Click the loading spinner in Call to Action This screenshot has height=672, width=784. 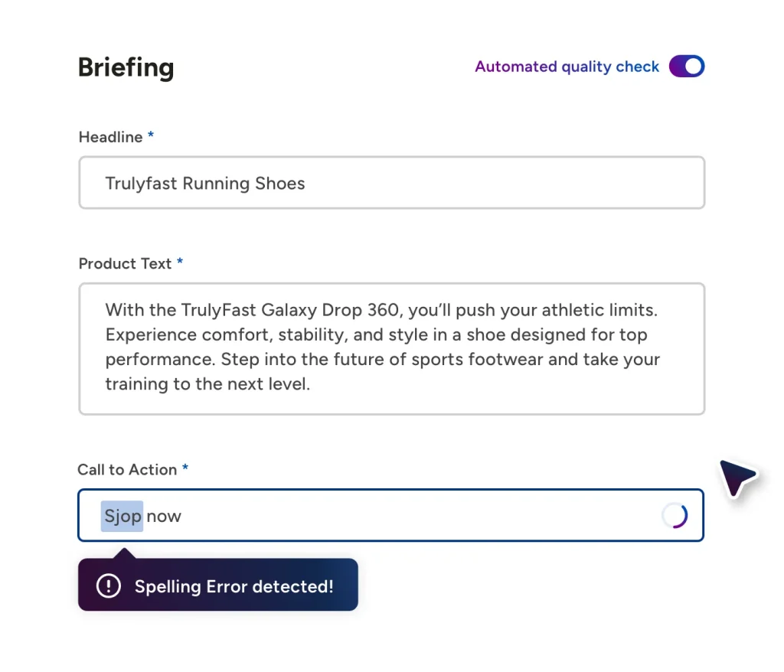coord(675,516)
